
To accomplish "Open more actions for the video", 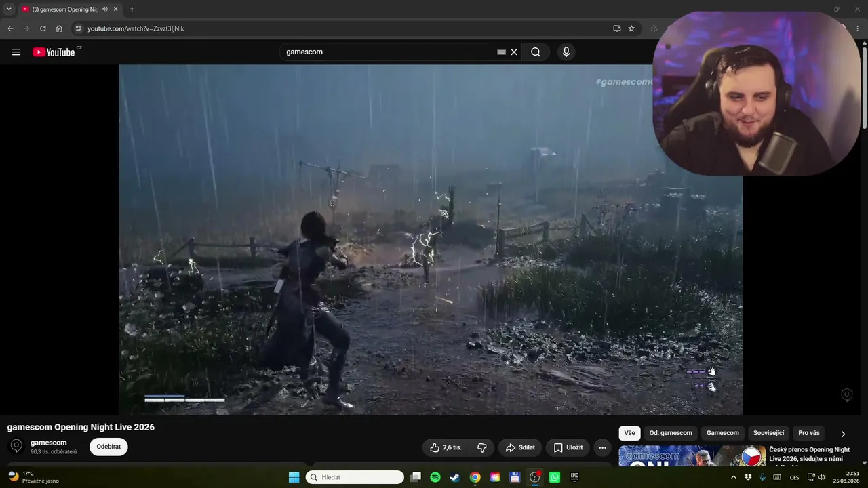I will coord(602,447).
